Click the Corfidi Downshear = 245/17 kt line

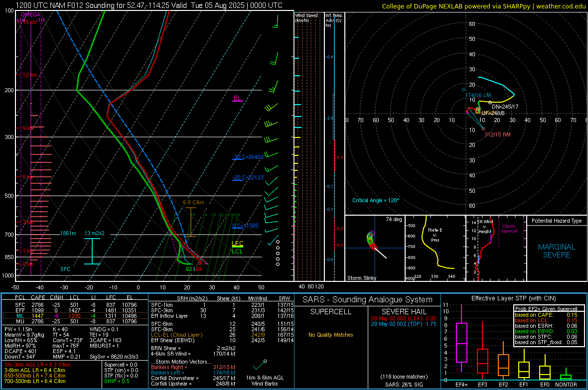(193, 378)
